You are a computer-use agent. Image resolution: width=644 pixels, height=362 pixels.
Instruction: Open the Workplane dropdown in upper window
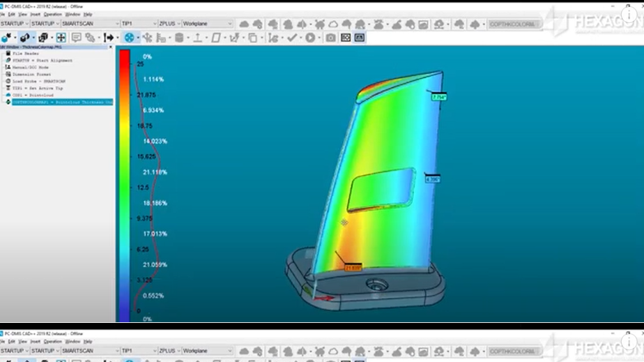click(208, 24)
